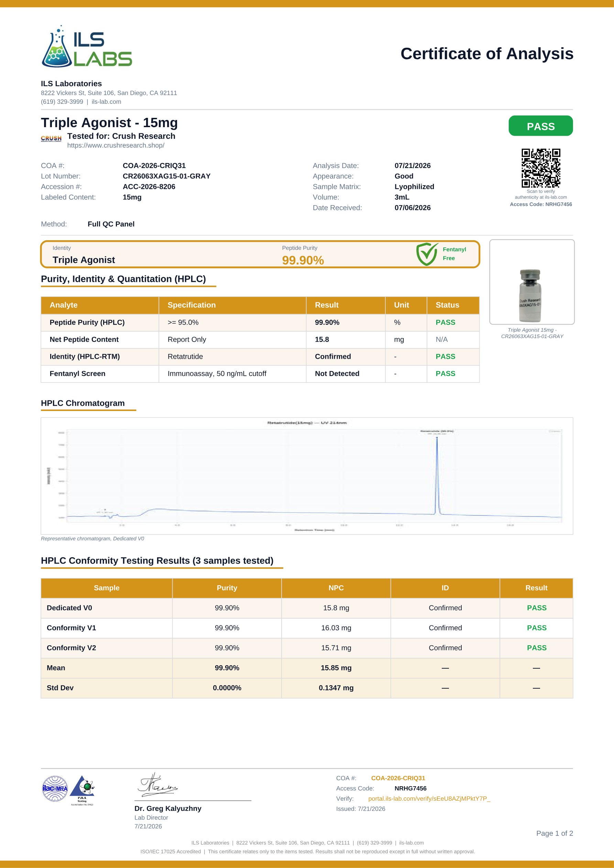
Task: Click the ILS Labs flask logo
Action: click(87, 46)
